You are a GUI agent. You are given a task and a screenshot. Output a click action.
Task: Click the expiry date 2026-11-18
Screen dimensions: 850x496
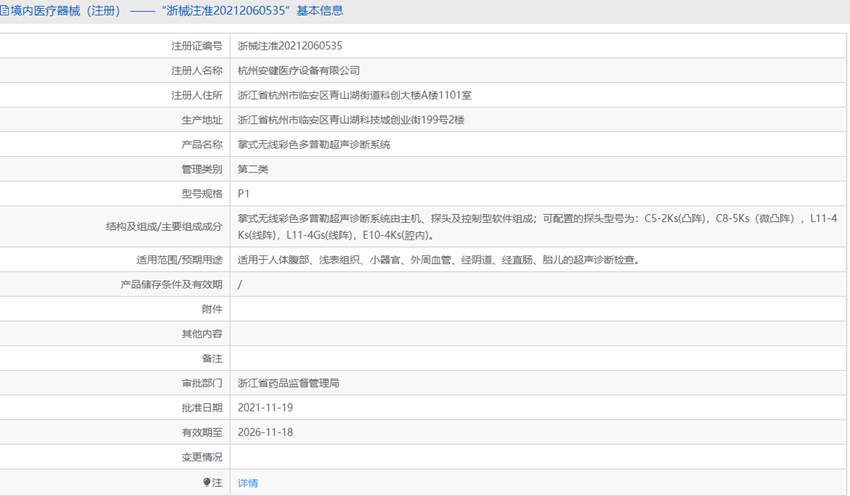(265, 433)
